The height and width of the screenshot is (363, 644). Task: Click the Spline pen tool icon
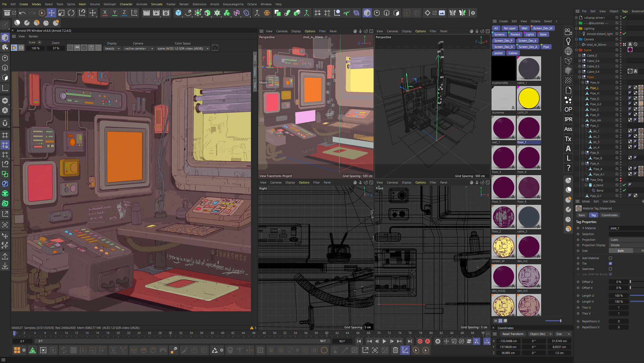coord(188,13)
